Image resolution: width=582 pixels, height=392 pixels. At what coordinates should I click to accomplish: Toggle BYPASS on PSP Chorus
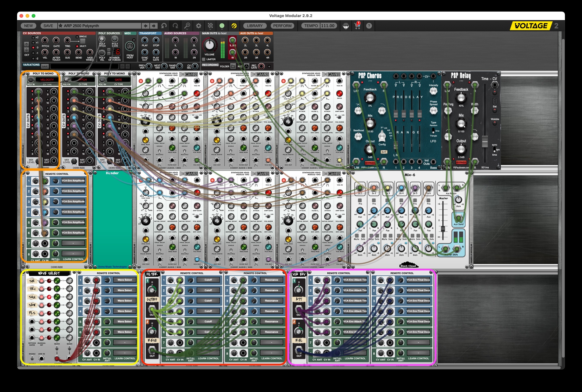pos(370,163)
